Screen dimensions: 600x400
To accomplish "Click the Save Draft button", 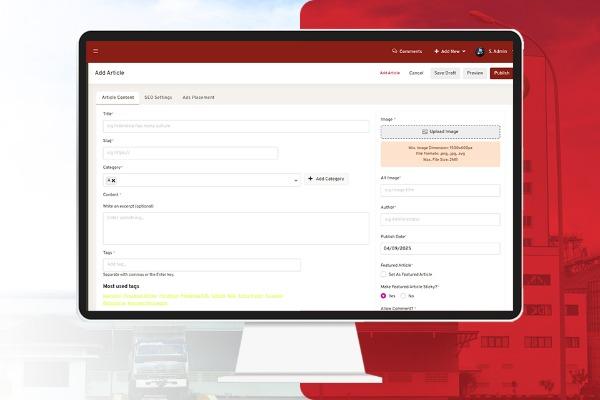I will click(x=445, y=73).
